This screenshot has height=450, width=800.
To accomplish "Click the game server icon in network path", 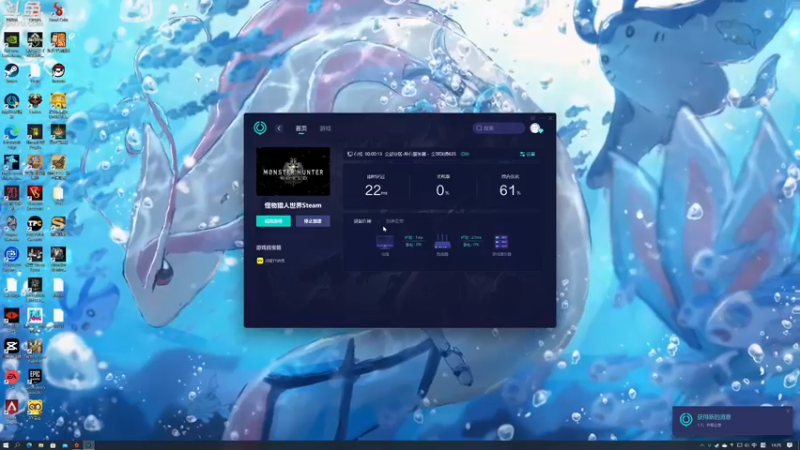I will (501, 242).
